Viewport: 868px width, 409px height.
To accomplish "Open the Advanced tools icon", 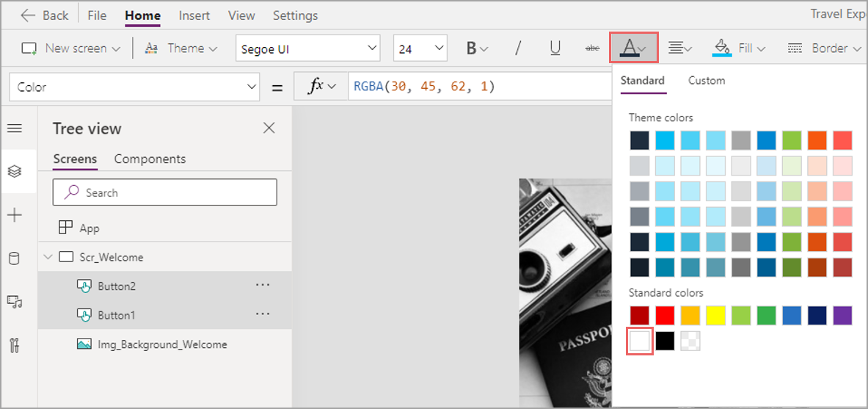I will 15,344.
